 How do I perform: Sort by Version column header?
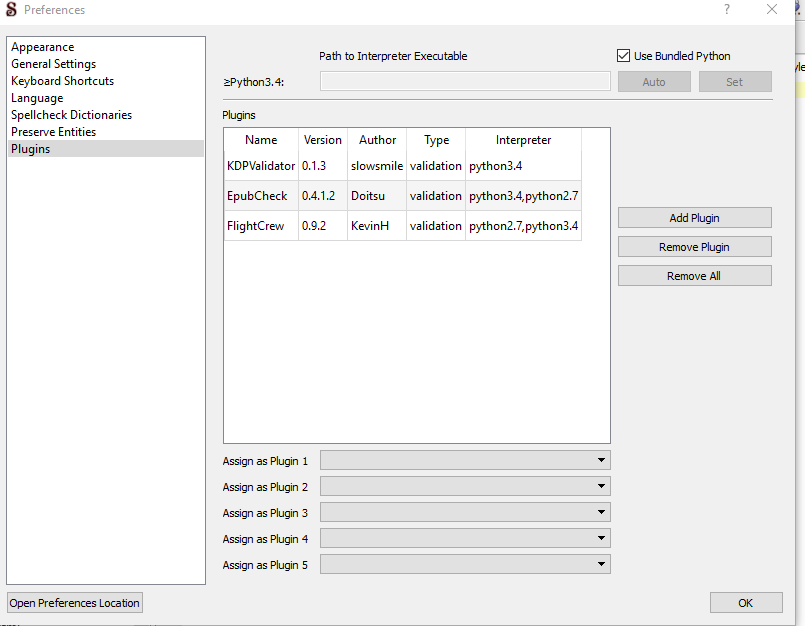coord(322,140)
